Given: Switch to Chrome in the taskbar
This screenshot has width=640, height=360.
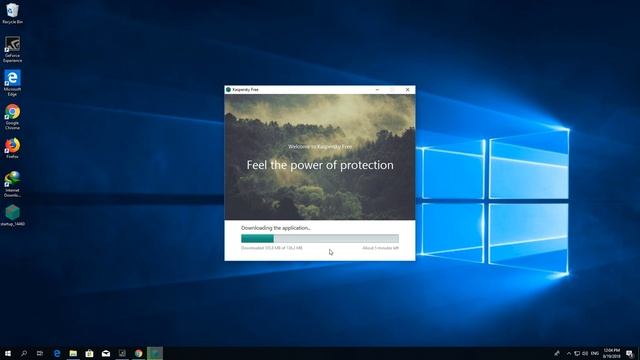Looking at the screenshot, I should [x=138, y=353].
